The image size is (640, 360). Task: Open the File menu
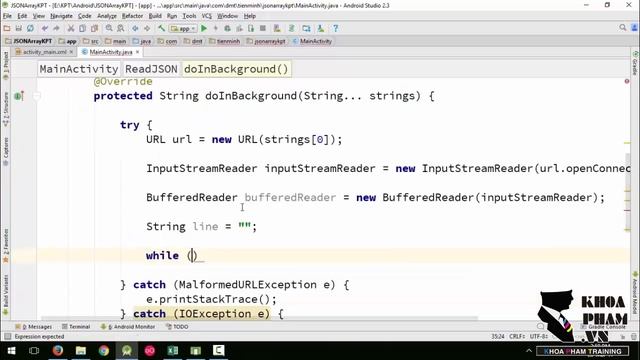coord(7,16)
